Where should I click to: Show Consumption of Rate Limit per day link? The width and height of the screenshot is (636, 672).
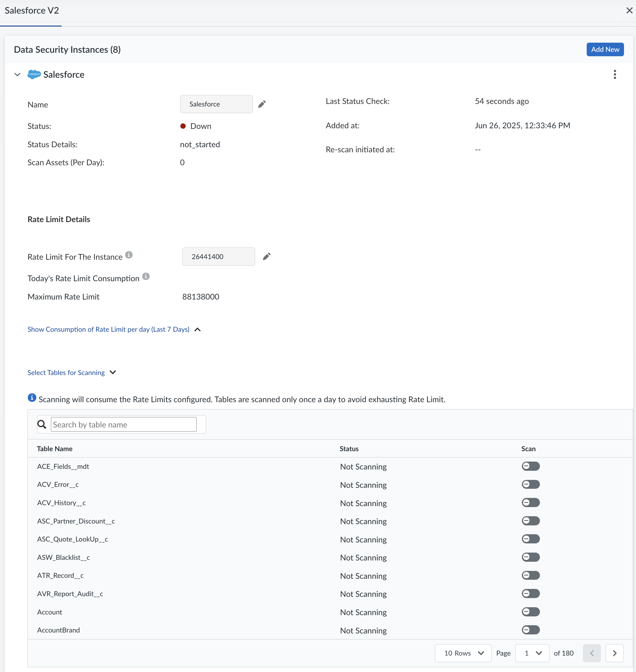click(x=108, y=330)
